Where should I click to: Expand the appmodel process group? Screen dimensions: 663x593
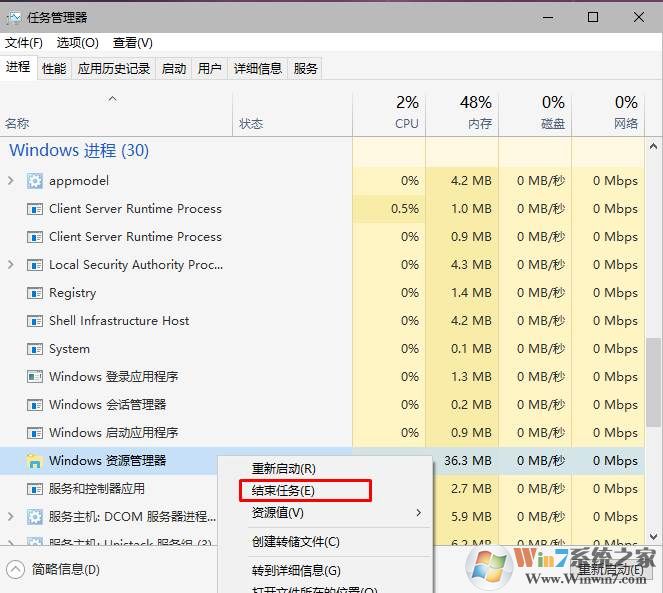tap(11, 181)
